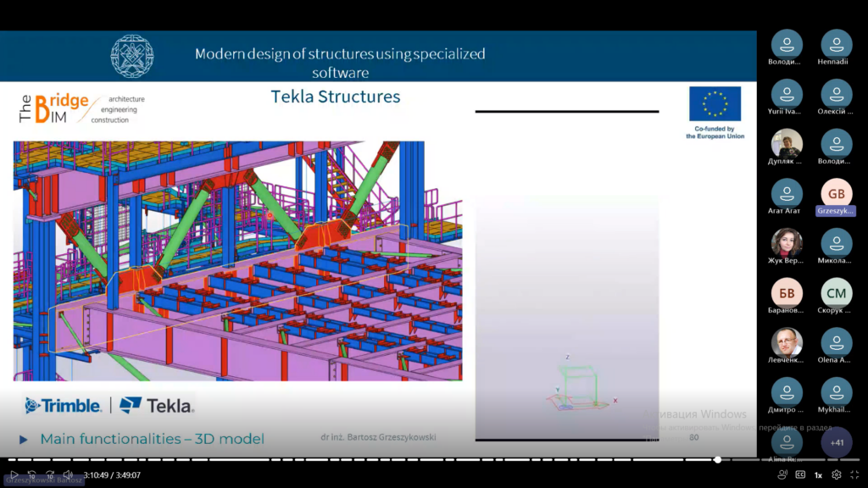Enter fullscreen mode
Viewport: 868px width, 488px height.
pyautogui.click(x=854, y=475)
